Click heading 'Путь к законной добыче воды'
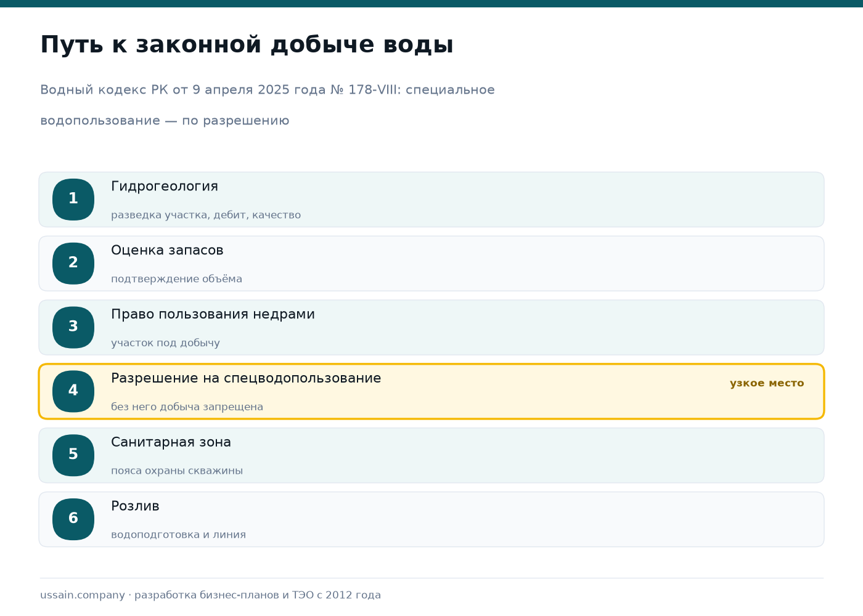The height and width of the screenshot is (616, 863). click(x=247, y=45)
